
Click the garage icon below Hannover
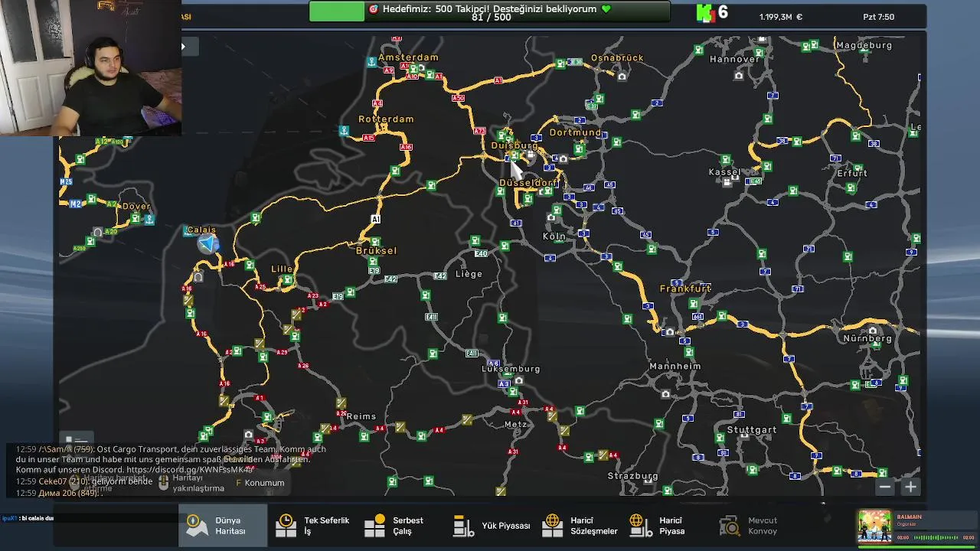coord(739,75)
